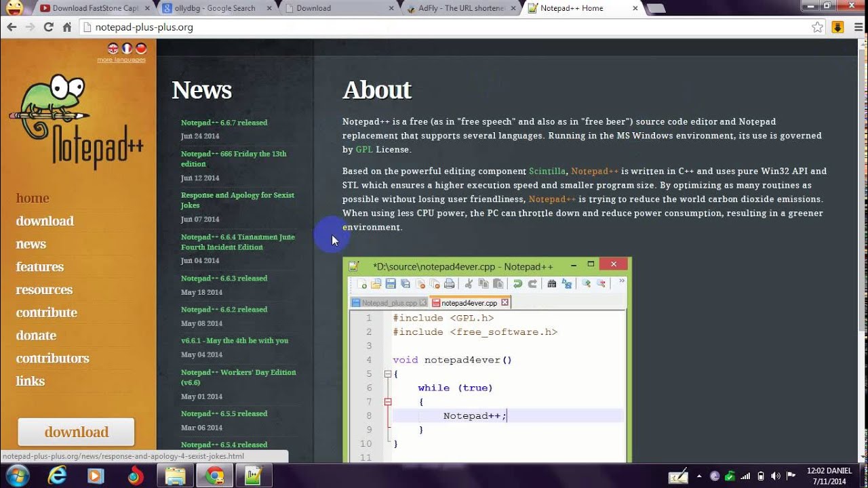Open news 'Notepad++ 6.5.5 released'
Screen dimensions: 868x488
(x=224, y=414)
